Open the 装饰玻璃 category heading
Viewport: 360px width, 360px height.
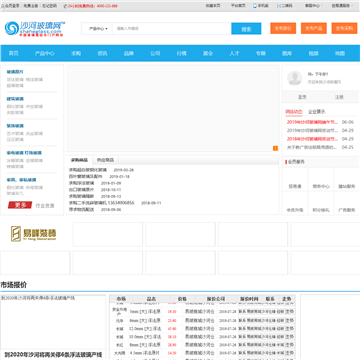coord(15,126)
